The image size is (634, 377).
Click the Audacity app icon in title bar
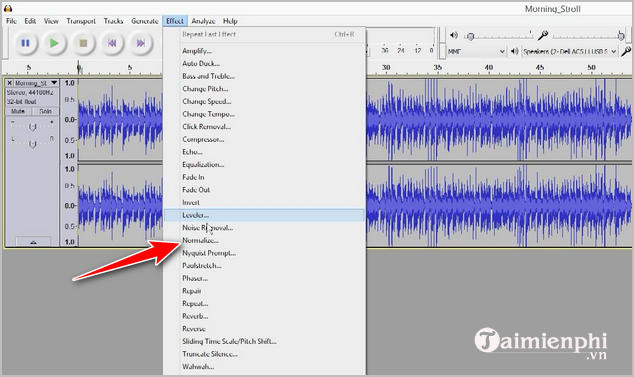click(x=8, y=8)
